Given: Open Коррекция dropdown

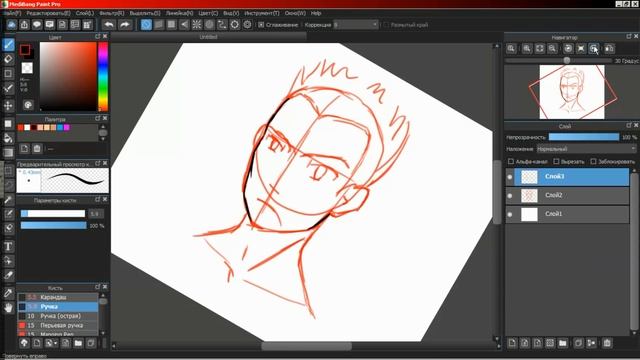Looking at the screenshot, I should pyautogui.click(x=356, y=25).
